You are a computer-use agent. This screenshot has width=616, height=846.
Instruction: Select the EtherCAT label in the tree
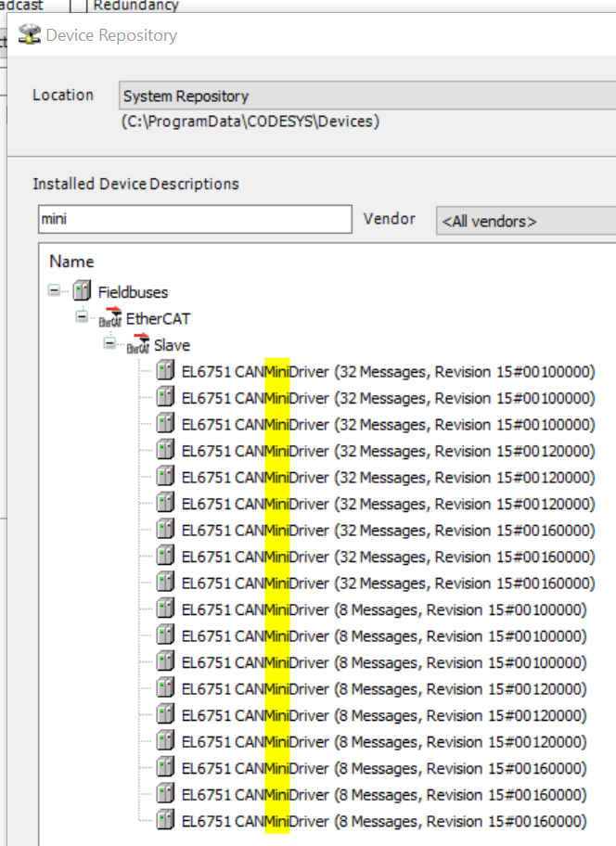coord(158,318)
